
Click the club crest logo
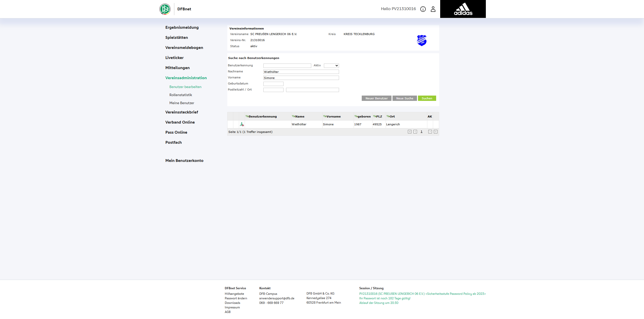point(422,40)
